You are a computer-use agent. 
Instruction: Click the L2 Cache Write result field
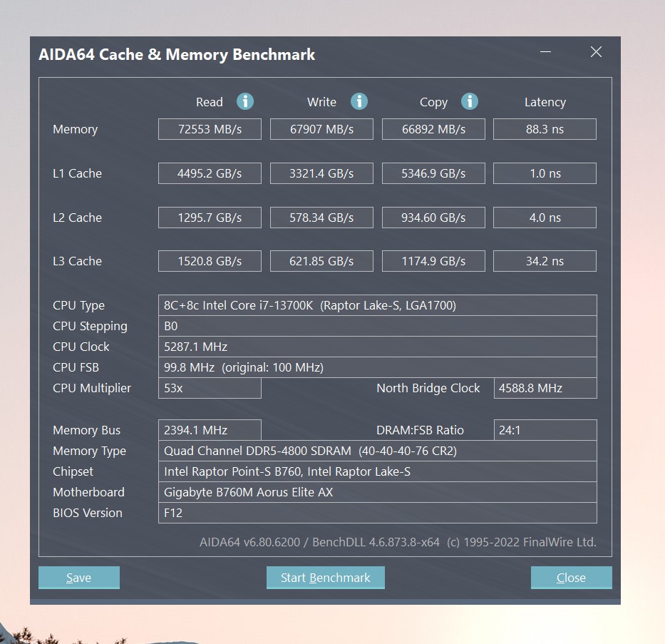(x=321, y=218)
